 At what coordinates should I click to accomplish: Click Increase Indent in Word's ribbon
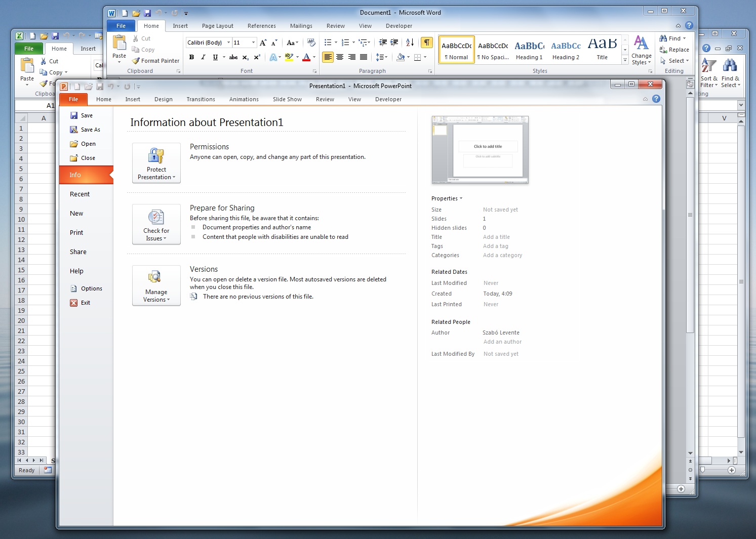point(394,43)
